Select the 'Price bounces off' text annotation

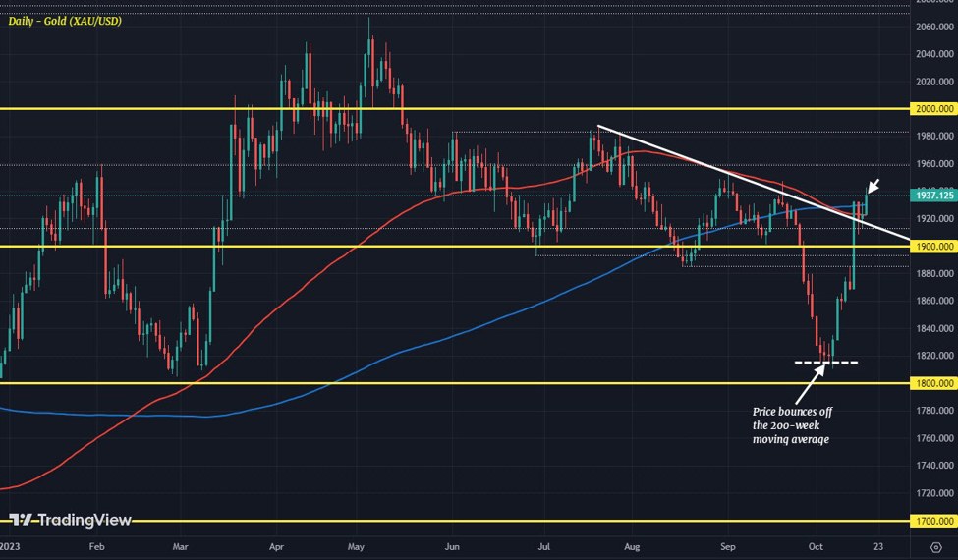(x=792, y=412)
